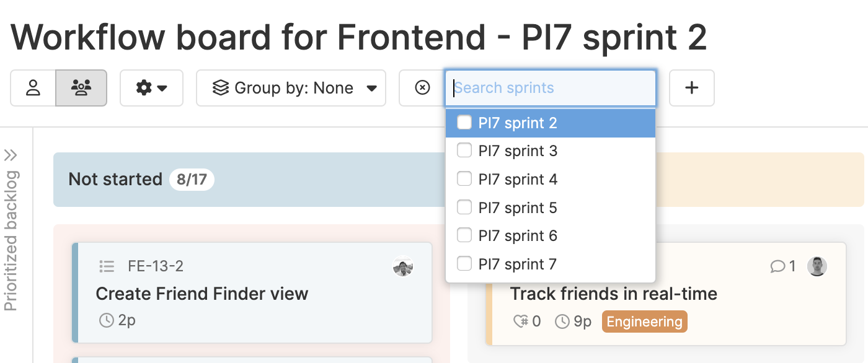Open the gear settings dropdown
Image resolution: width=868 pixels, height=363 pixels.
pyautogui.click(x=151, y=88)
